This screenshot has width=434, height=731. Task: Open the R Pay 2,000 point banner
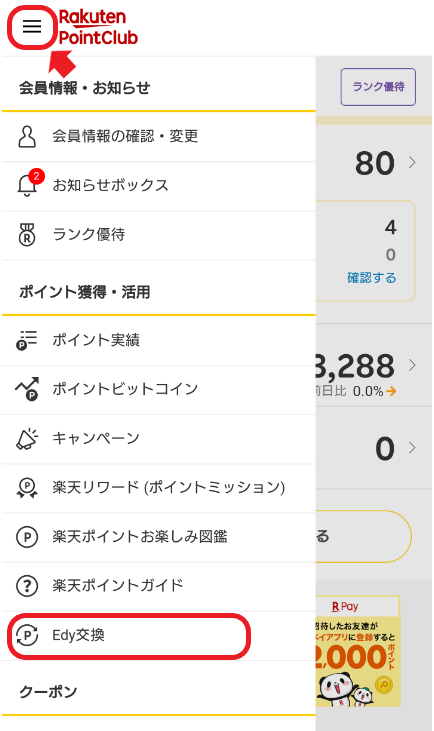point(358,651)
